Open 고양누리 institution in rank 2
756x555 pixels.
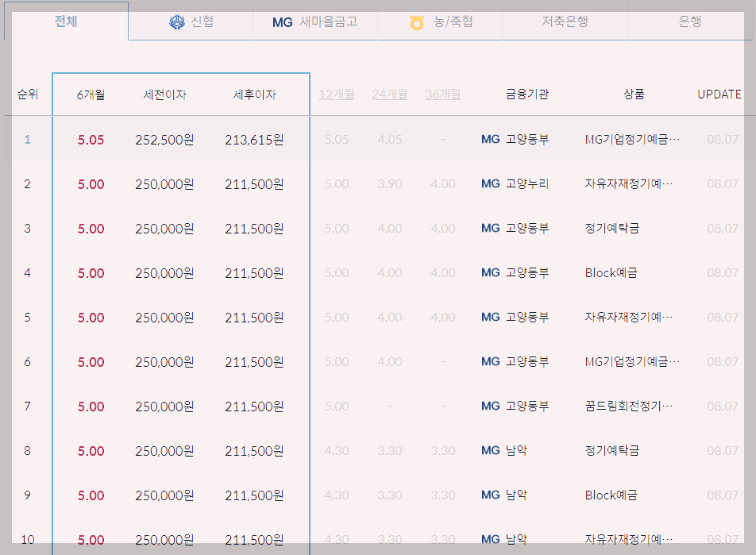(x=527, y=183)
